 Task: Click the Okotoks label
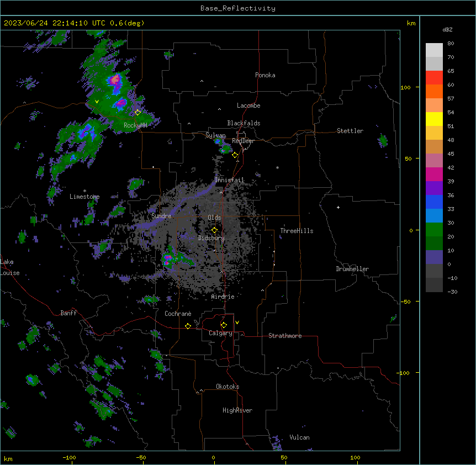tap(228, 387)
